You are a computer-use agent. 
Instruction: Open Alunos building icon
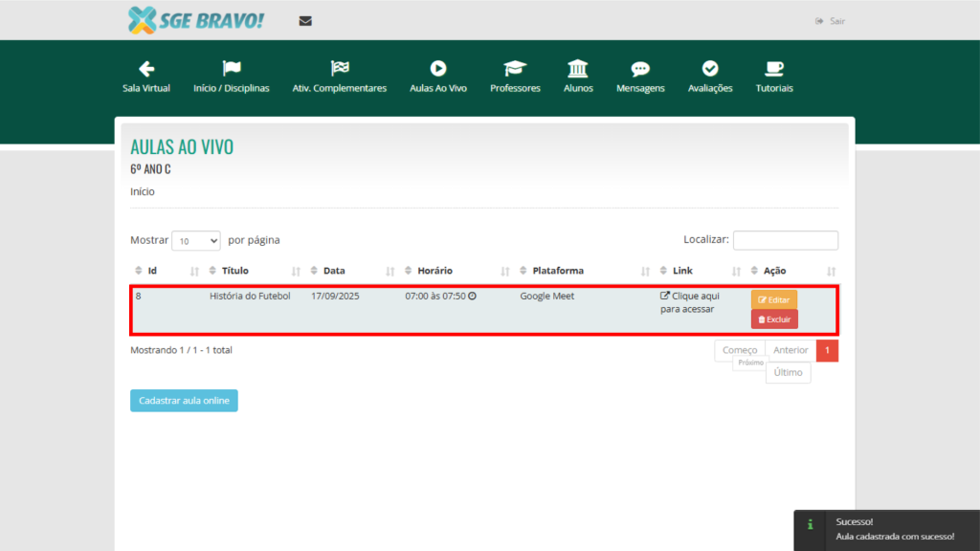point(578,69)
